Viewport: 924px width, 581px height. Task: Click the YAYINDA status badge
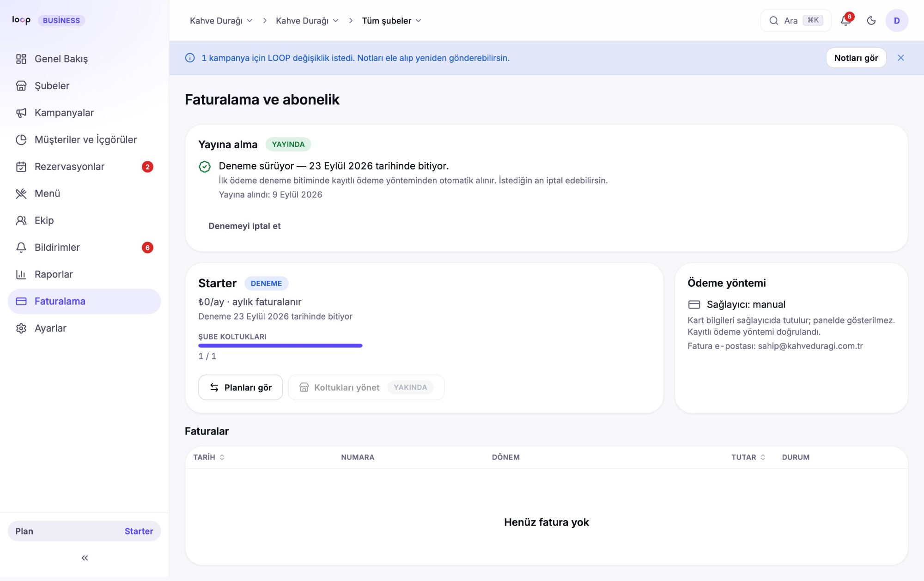[288, 144]
